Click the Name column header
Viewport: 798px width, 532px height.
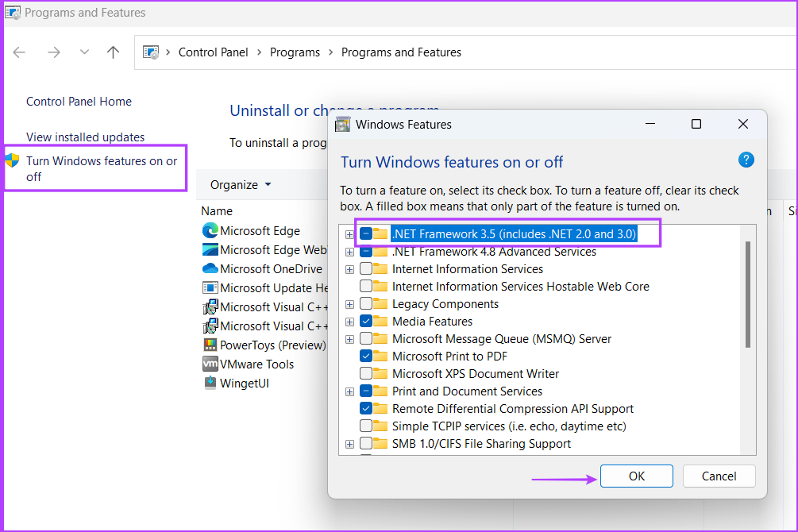coord(217,210)
